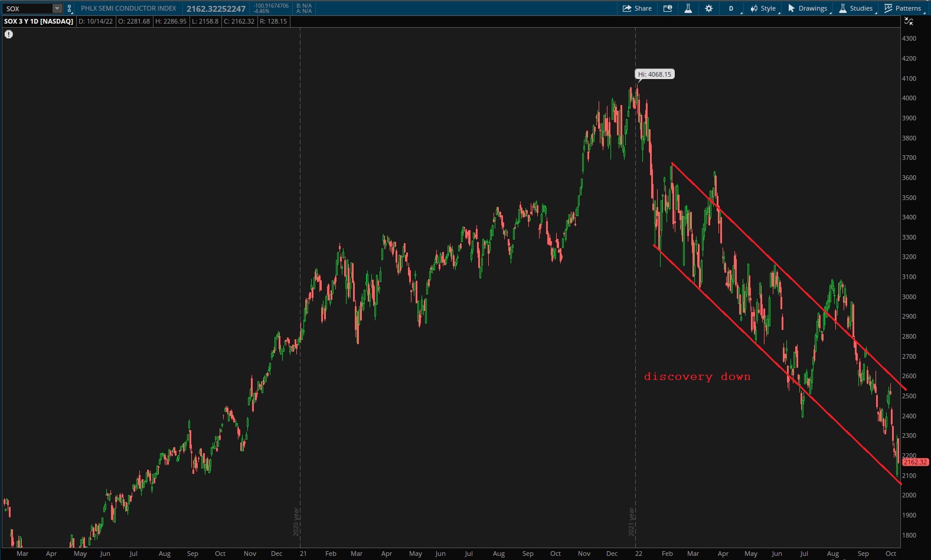
Task: Click the 'H: 2286.95' high value
Action: 171,21
